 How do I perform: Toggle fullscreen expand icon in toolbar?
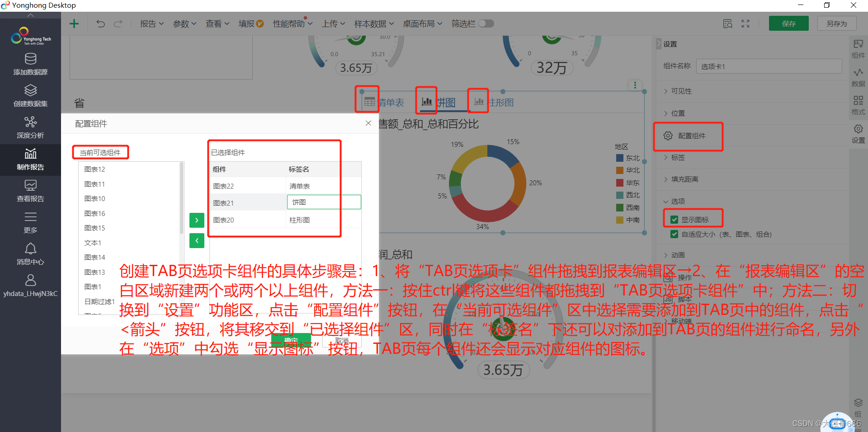745,23
